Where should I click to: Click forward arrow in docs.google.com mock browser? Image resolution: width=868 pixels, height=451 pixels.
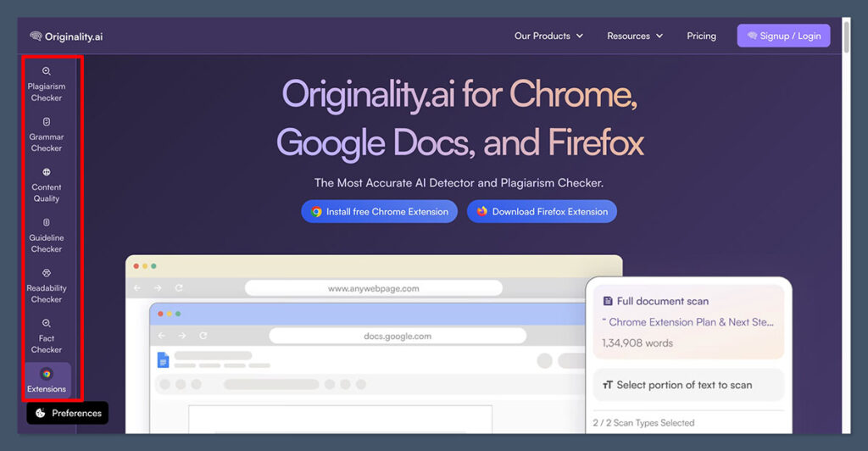182,336
